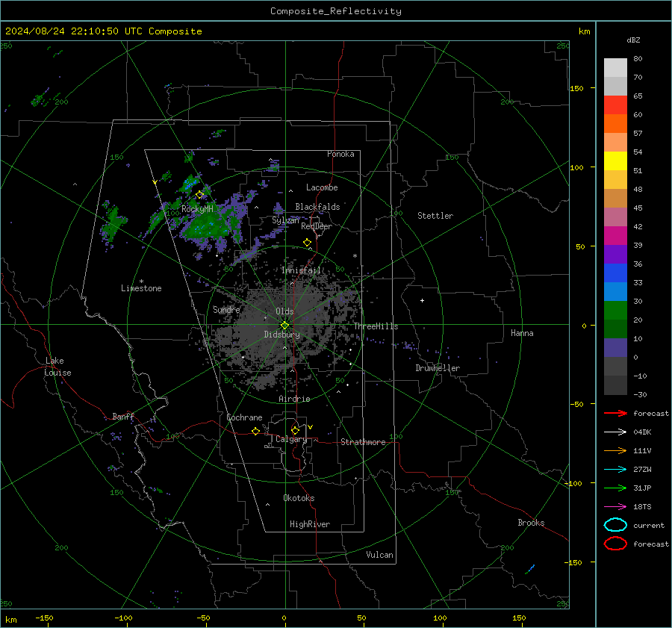Click the Airdrie label

click(294, 399)
